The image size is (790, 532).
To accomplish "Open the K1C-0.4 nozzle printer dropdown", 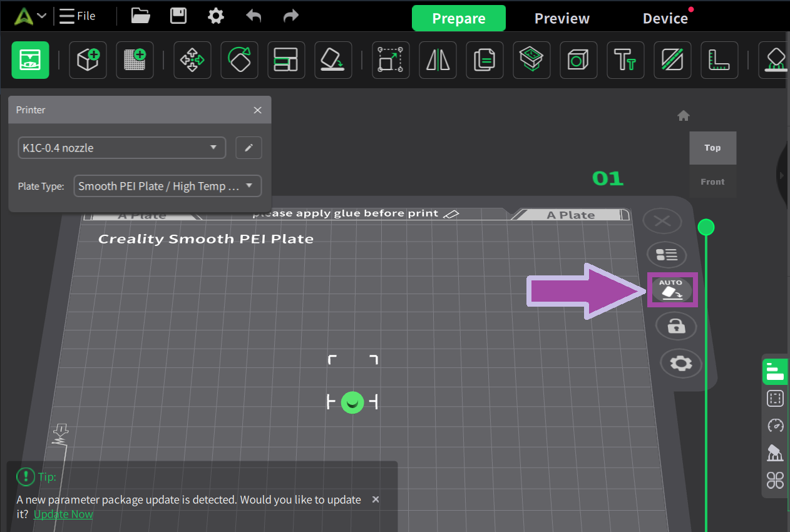I will 121,148.
